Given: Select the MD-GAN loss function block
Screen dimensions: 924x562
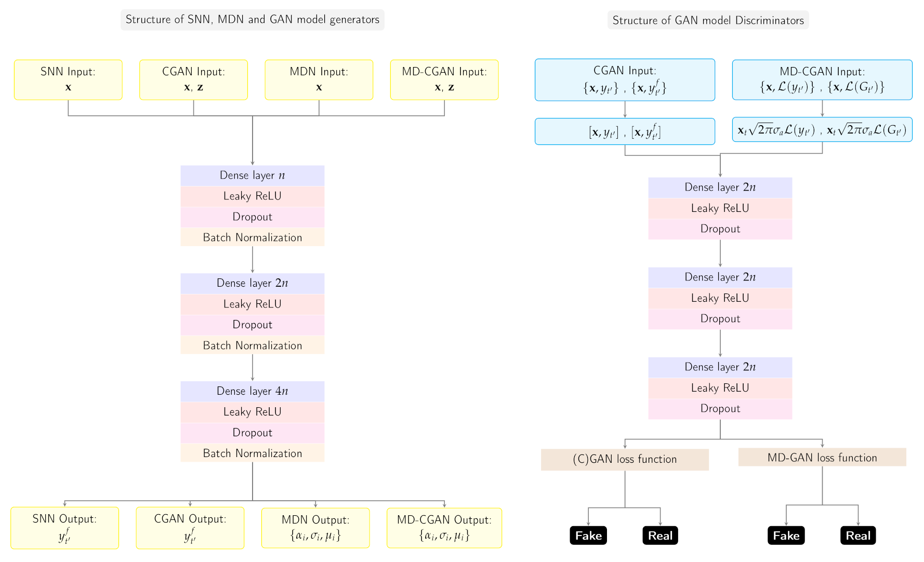Looking at the screenshot, I should pyautogui.click(x=822, y=458).
